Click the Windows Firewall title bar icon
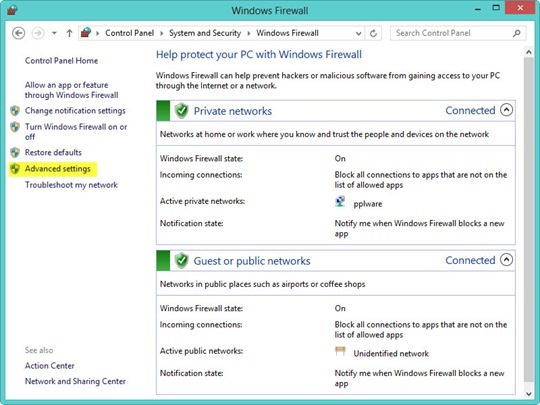The width and height of the screenshot is (540, 405). (x=12, y=10)
